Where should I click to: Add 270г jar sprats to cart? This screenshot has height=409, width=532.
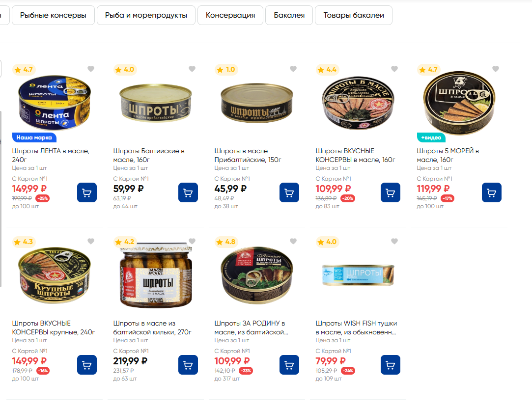click(x=188, y=365)
